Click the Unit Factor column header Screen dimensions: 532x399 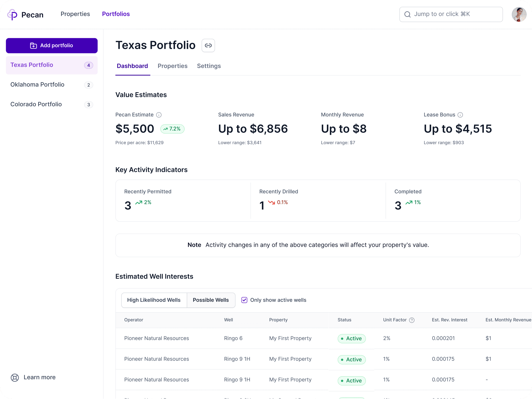[395, 320]
